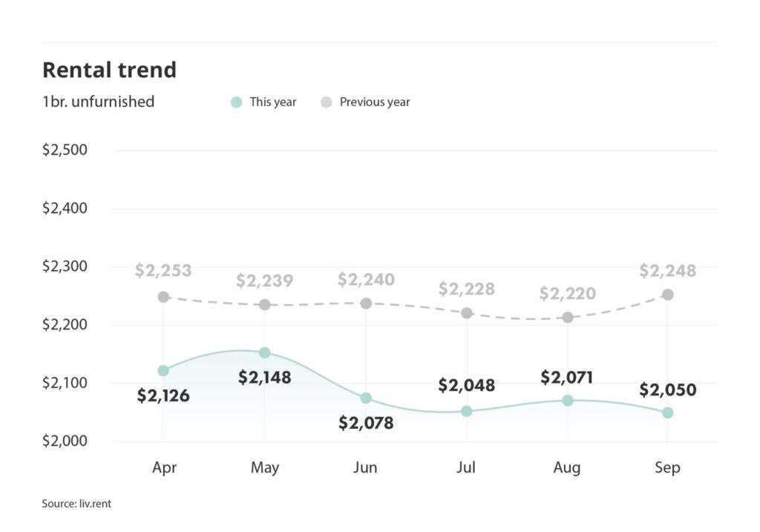The height and width of the screenshot is (532, 760).
Task: Click the $2,500 y-axis label
Action: pos(65,150)
